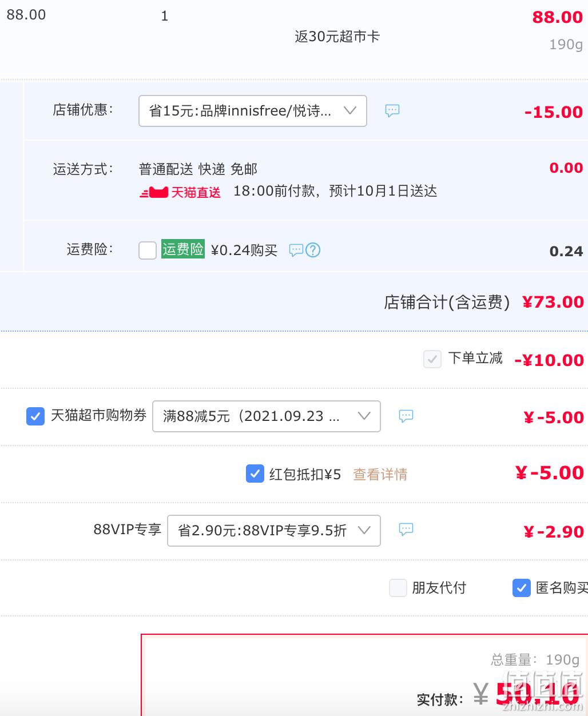
Task: Click the question mark help icon for 运费险
Action: (313, 250)
